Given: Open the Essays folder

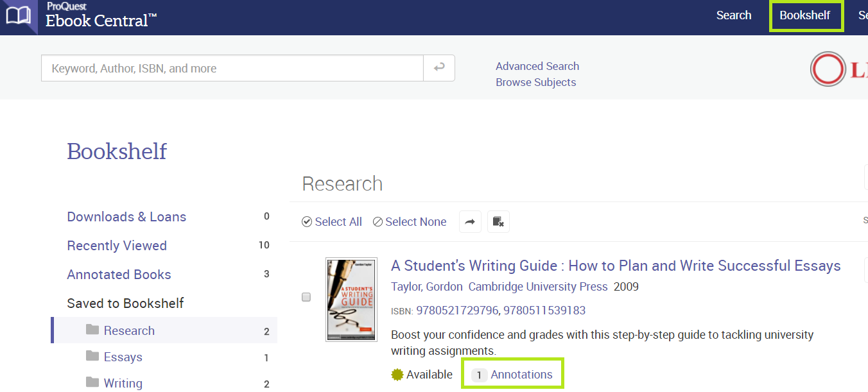Looking at the screenshot, I should [x=123, y=357].
